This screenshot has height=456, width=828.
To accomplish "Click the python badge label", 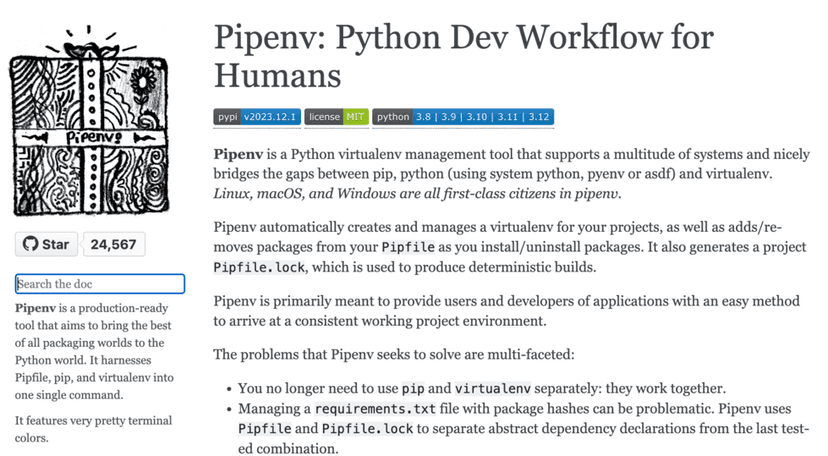I will click(393, 117).
